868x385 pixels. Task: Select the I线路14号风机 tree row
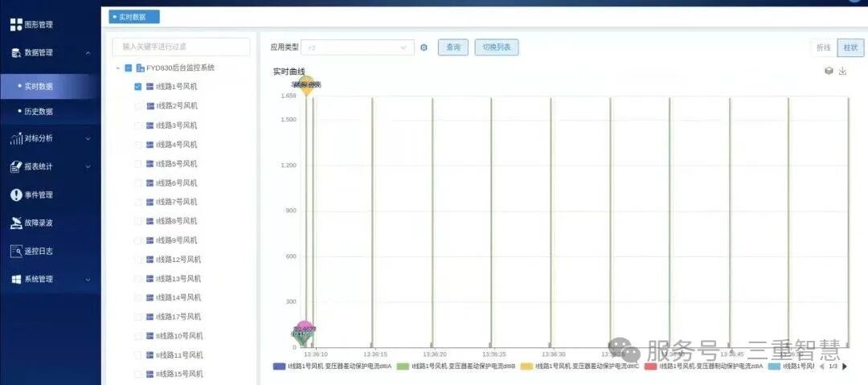180,298
